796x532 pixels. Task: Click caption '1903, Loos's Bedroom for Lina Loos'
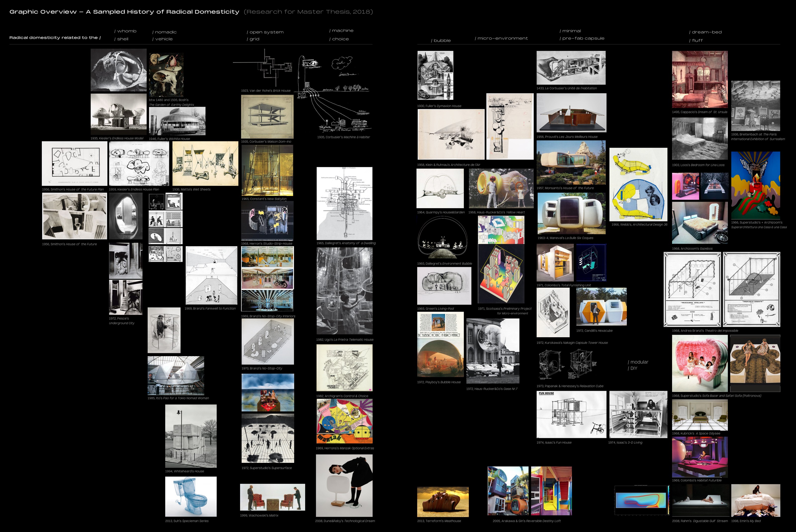(698, 165)
